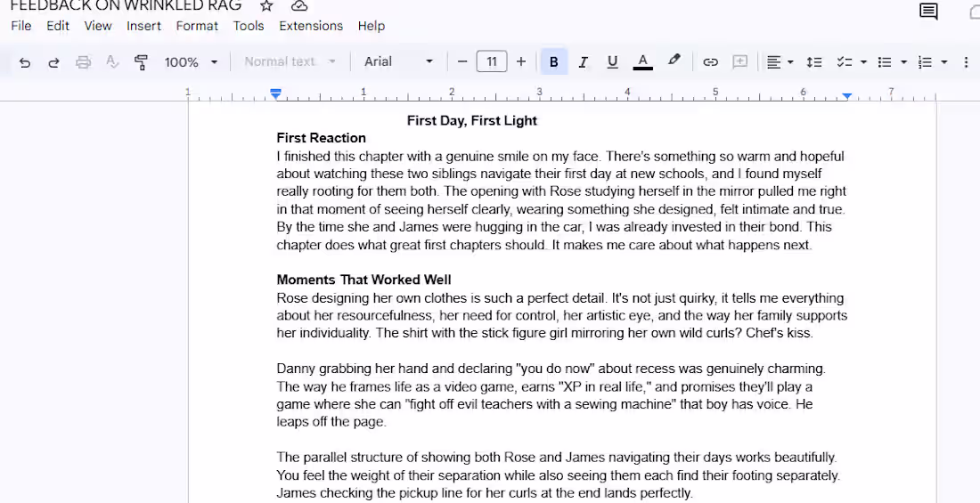Open the Tools menu
Image resolution: width=980 pixels, height=503 pixels.
click(249, 26)
